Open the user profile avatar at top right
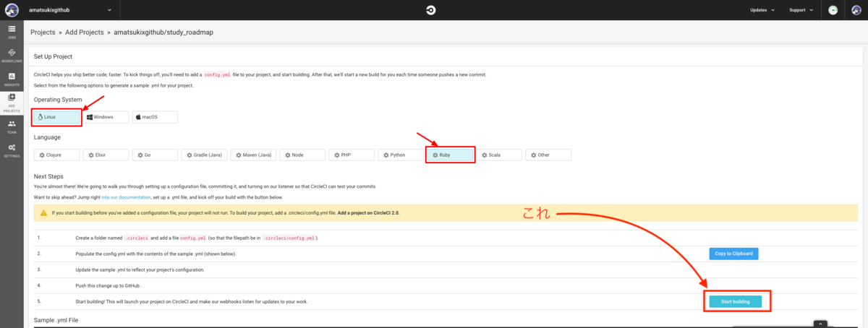This screenshot has width=868, height=328. click(x=856, y=10)
